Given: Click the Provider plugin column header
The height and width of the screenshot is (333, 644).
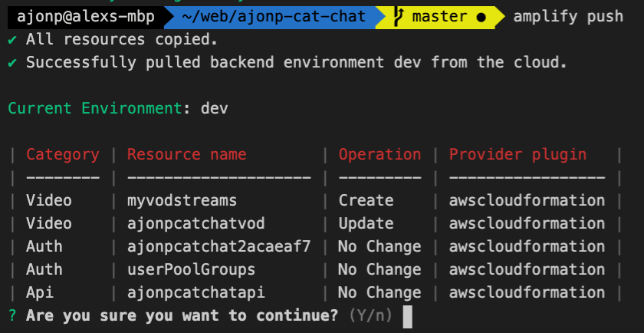Looking at the screenshot, I should (518, 154).
